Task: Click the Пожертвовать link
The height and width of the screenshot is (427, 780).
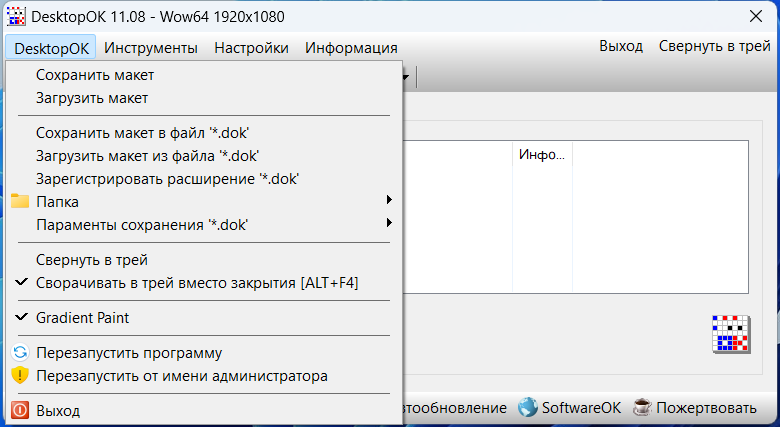Action: pos(706,408)
